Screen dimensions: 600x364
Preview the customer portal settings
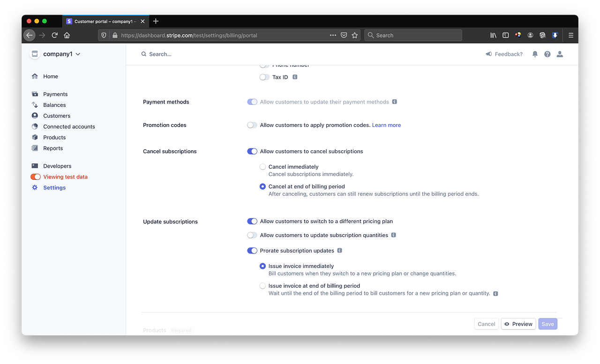[x=518, y=324]
